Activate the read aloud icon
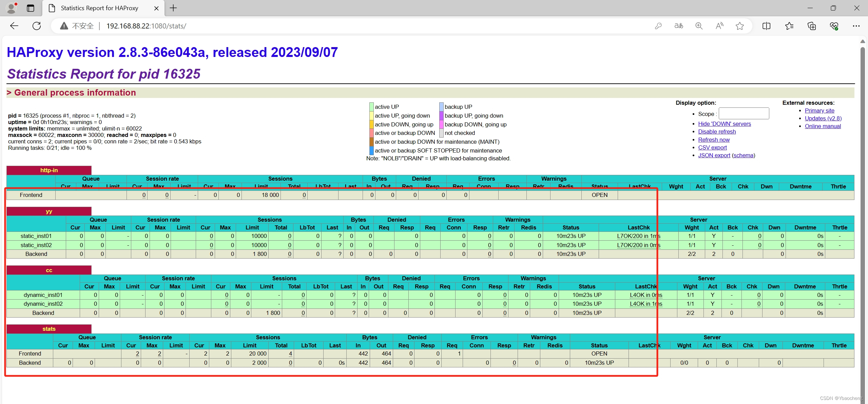The height and width of the screenshot is (404, 868). pyautogui.click(x=719, y=26)
